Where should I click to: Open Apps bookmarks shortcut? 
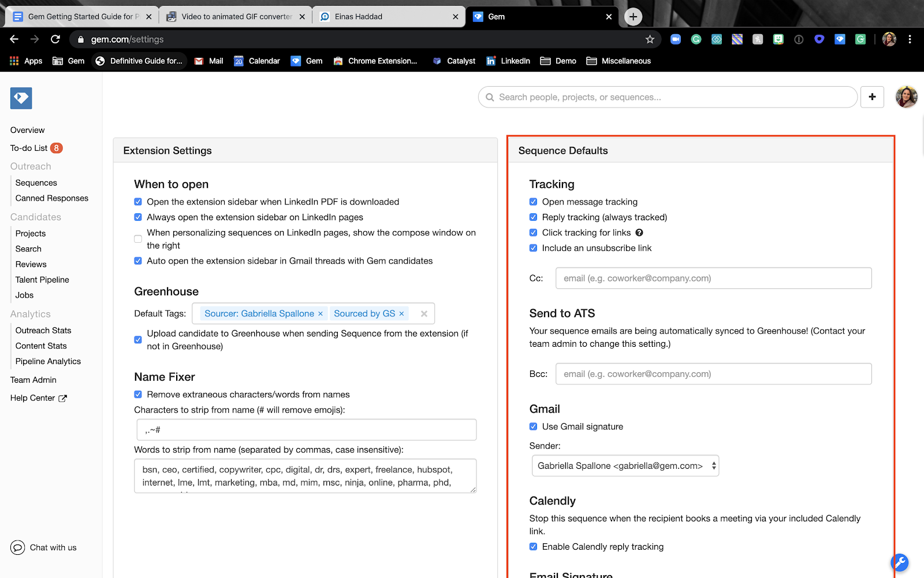coord(26,61)
